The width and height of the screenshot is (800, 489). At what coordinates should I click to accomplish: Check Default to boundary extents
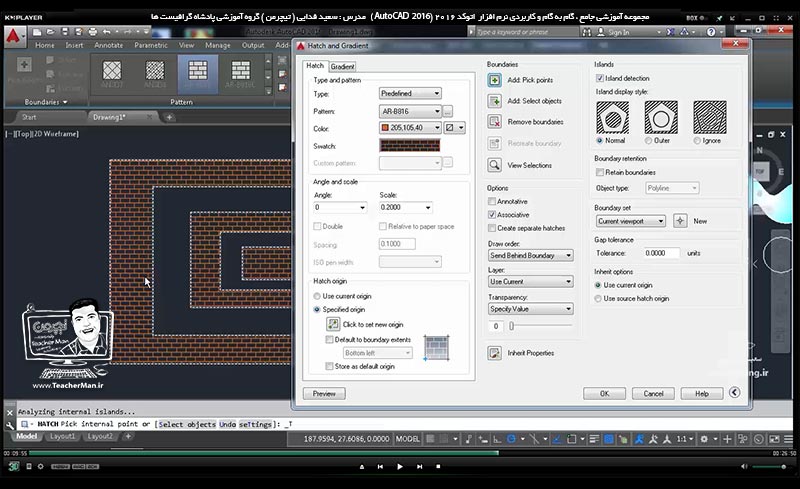[x=330, y=339]
